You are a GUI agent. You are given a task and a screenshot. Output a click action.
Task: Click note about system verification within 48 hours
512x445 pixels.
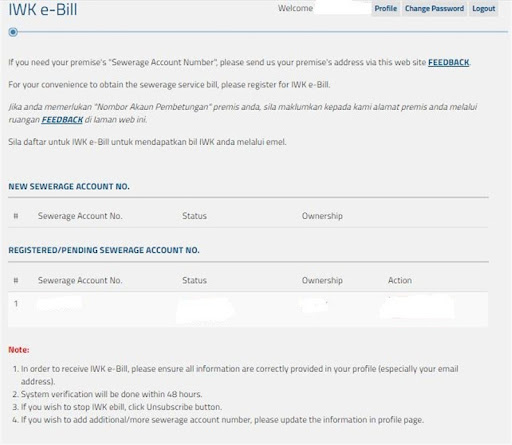[x=112, y=394]
